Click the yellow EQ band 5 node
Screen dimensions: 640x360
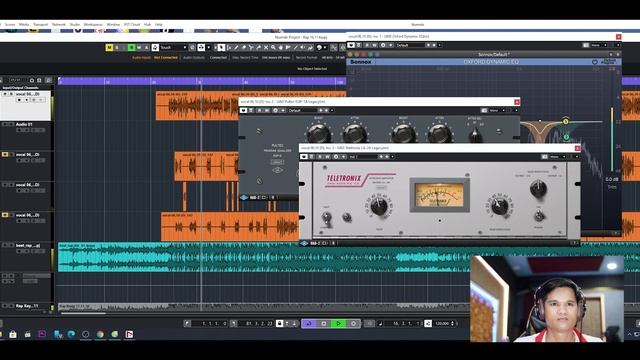(x=565, y=121)
